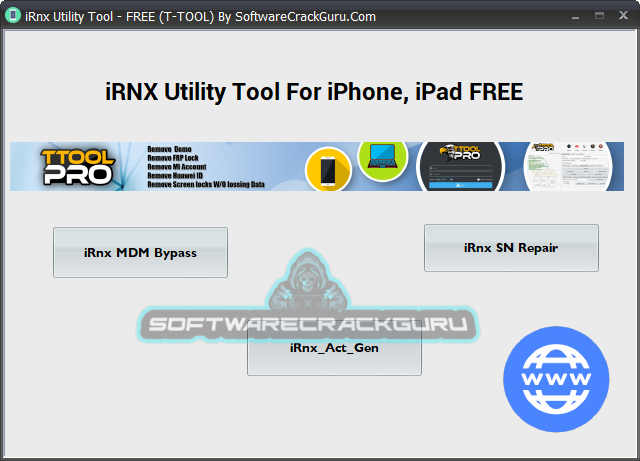
Task: Click the iRnx app icon in title bar
Action: (13, 16)
